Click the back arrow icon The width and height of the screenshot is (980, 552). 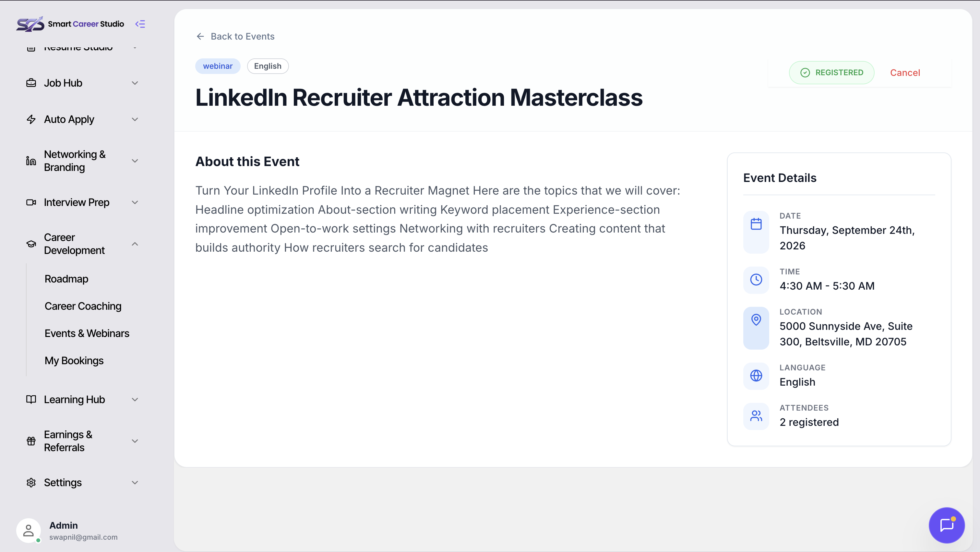coord(200,36)
